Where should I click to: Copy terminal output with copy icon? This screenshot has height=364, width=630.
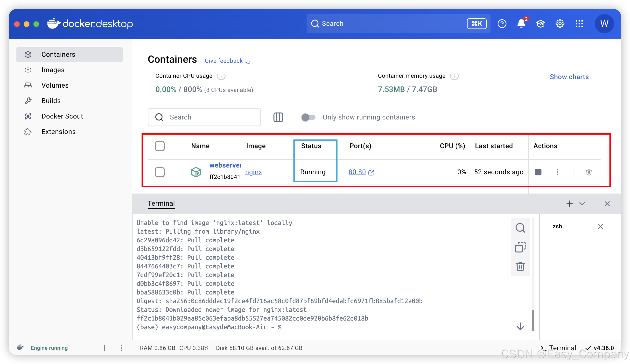point(520,247)
